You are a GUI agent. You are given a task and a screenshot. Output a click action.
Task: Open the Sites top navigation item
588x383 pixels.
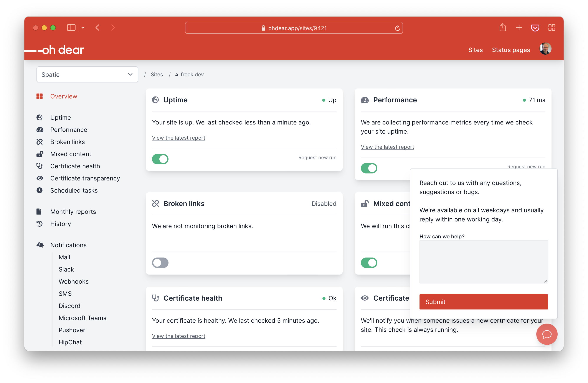point(475,50)
